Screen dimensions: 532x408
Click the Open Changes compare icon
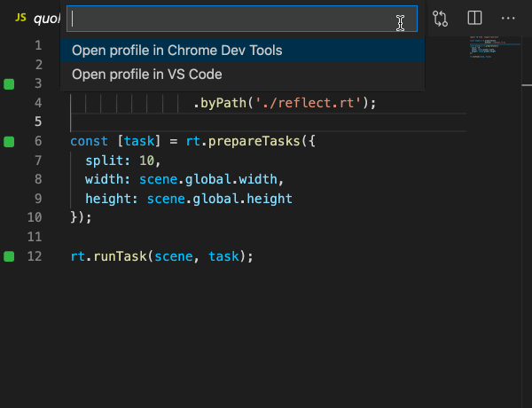441,18
